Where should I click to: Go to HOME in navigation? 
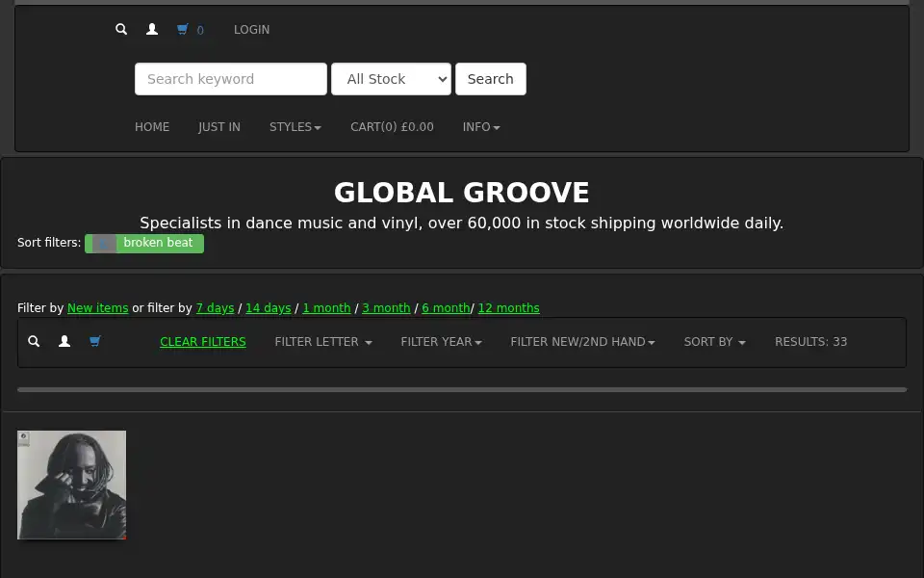point(152,127)
